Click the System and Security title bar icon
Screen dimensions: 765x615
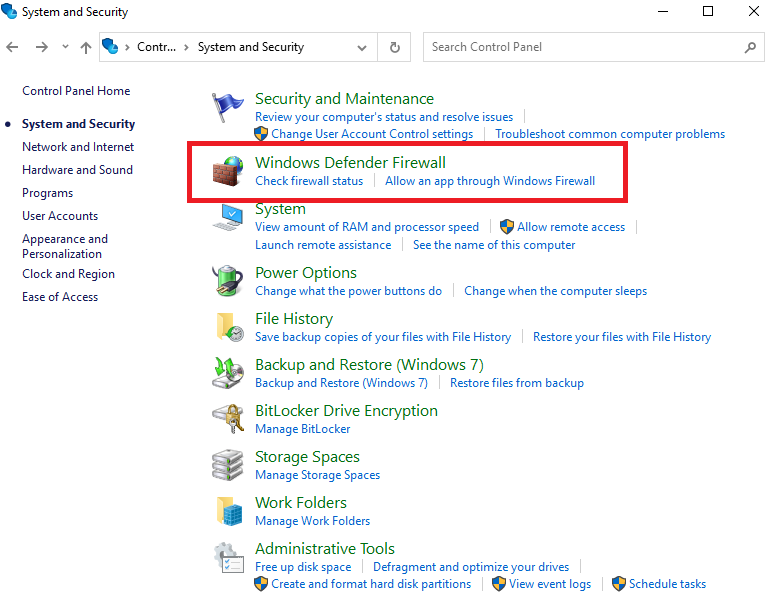click(9, 11)
